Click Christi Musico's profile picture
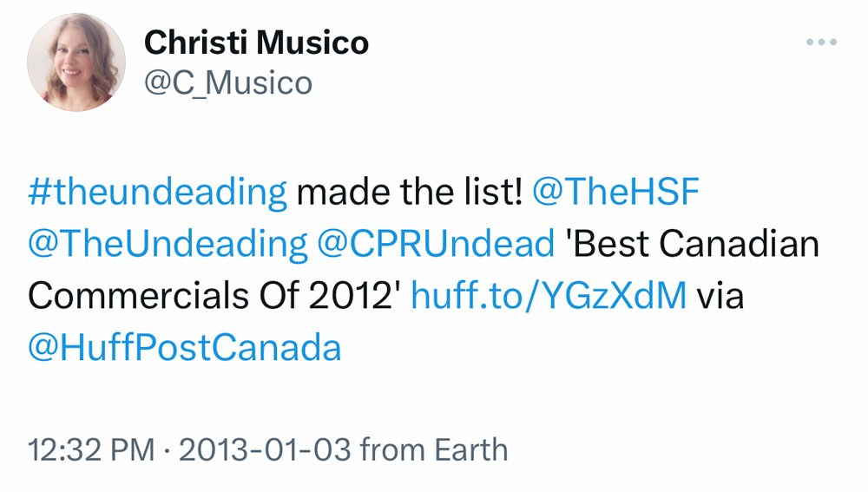This screenshot has width=868, height=492. click(x=76, y=62)
